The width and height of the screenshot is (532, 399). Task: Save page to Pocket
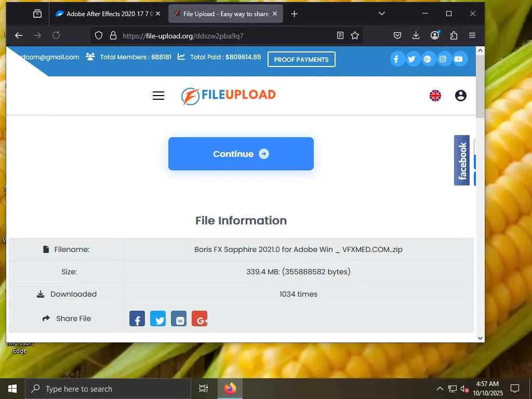pos(397,35)
